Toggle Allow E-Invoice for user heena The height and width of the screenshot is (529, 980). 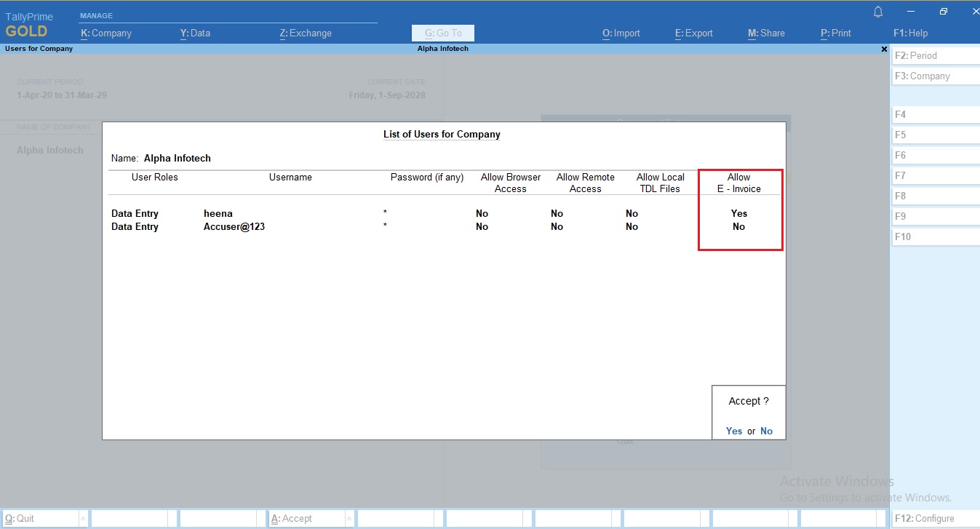[x=738, y=213]
